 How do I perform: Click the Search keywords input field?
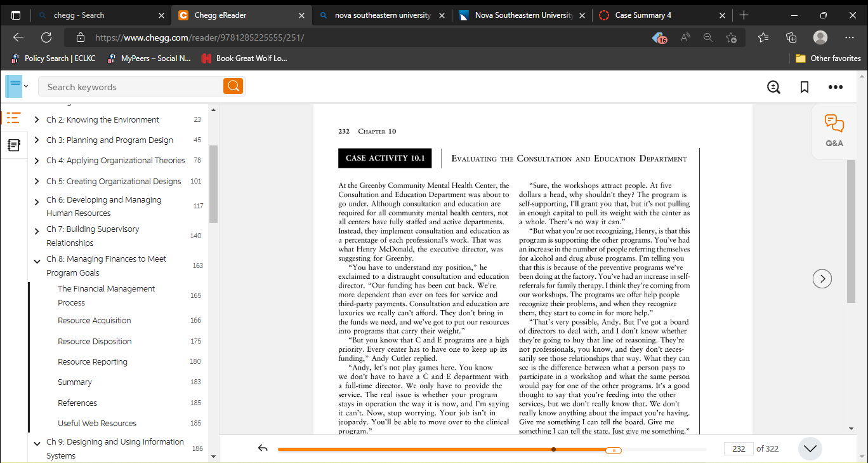click(130, 87)
